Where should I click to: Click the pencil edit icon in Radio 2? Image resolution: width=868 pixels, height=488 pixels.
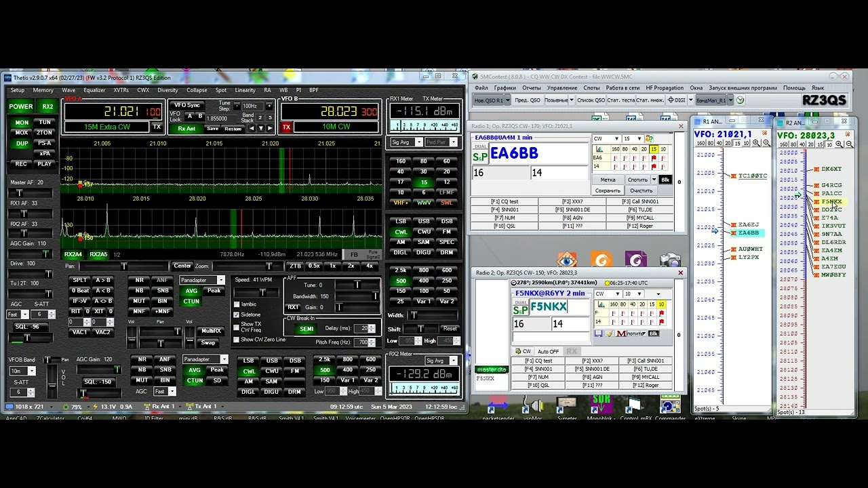coord(609,333)
